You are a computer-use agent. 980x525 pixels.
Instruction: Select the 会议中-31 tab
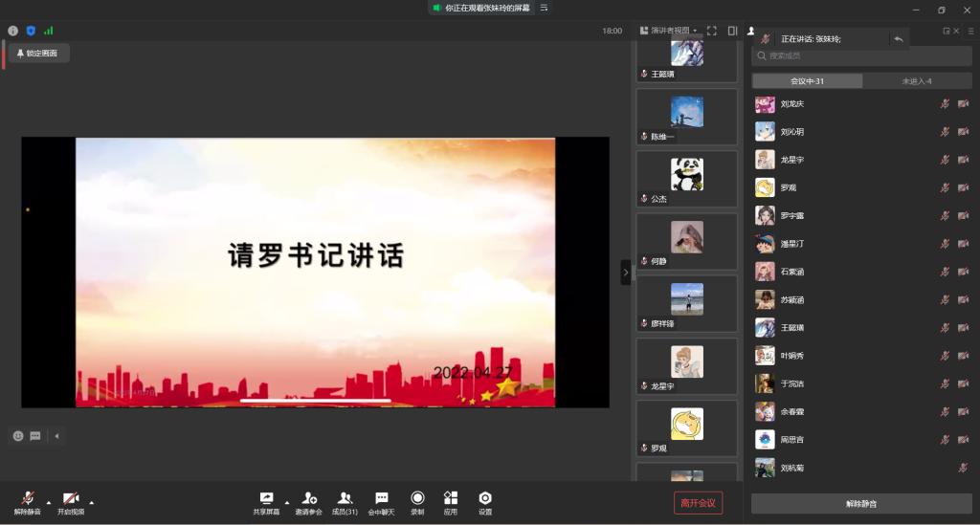click(x=807, y=81)
